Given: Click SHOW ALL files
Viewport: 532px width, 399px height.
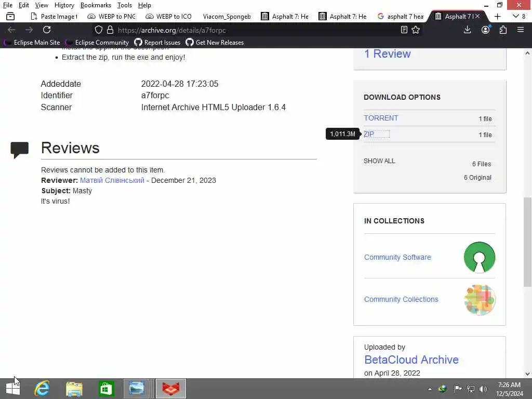Looking at the screenshot, I should (x=379, y=161).
